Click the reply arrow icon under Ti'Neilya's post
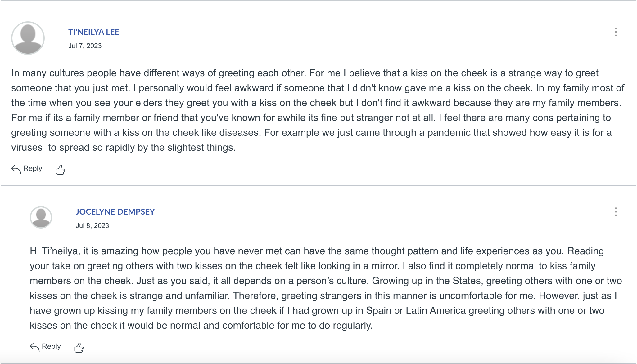Image resolution: width=637 pixels, height=364 pixels. pyautogui.click(x=16, y=169)
